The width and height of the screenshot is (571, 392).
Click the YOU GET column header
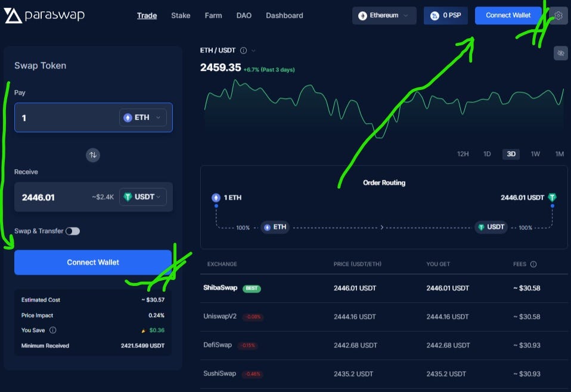pos(438,264)
